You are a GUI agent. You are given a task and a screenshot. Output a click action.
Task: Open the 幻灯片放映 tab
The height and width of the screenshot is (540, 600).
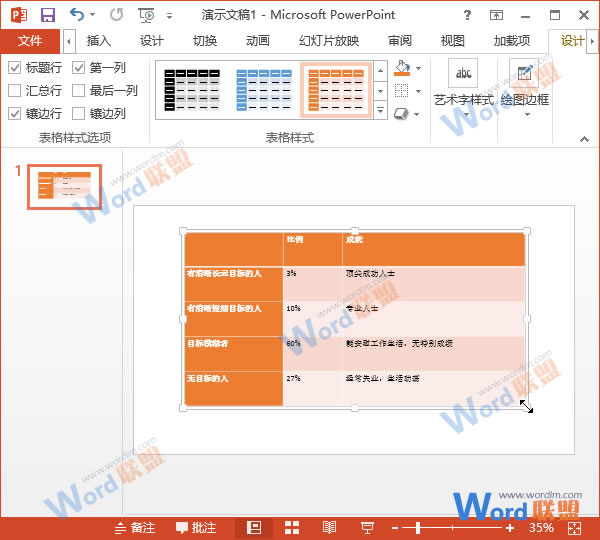(329, 41)
